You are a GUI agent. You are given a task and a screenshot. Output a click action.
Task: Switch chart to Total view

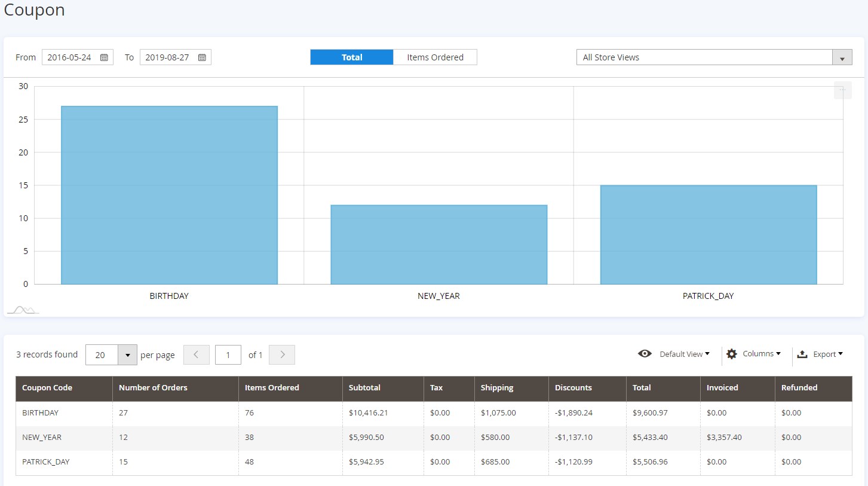(x=352, y=57)
